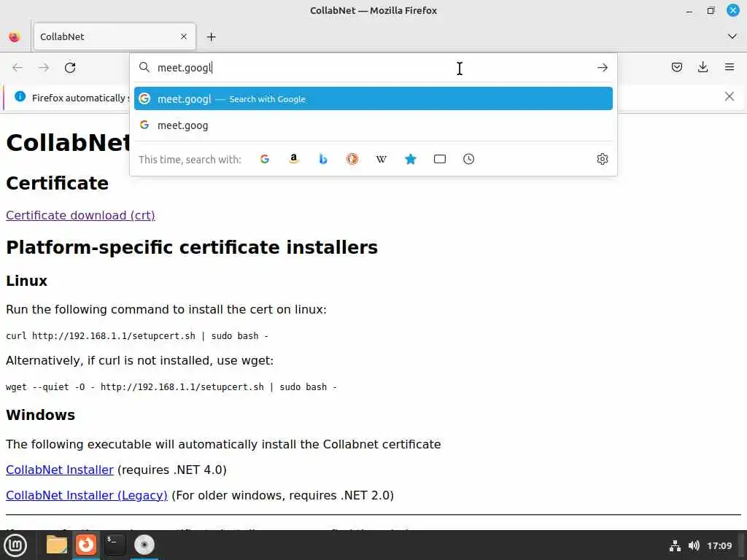Screen dimensions: 747x560
Task: Open the CollabNet Installer link
Action: coord(60,470)
